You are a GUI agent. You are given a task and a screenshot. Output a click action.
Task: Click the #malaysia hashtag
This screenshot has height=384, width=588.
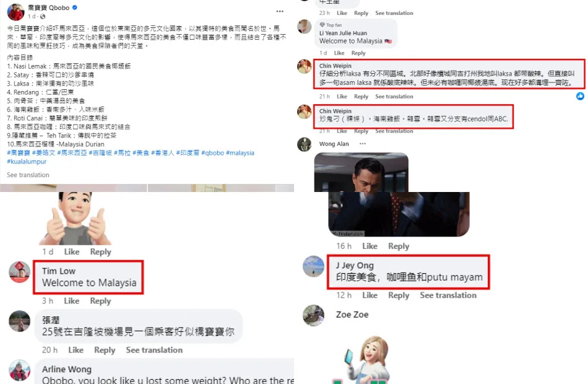240,153
